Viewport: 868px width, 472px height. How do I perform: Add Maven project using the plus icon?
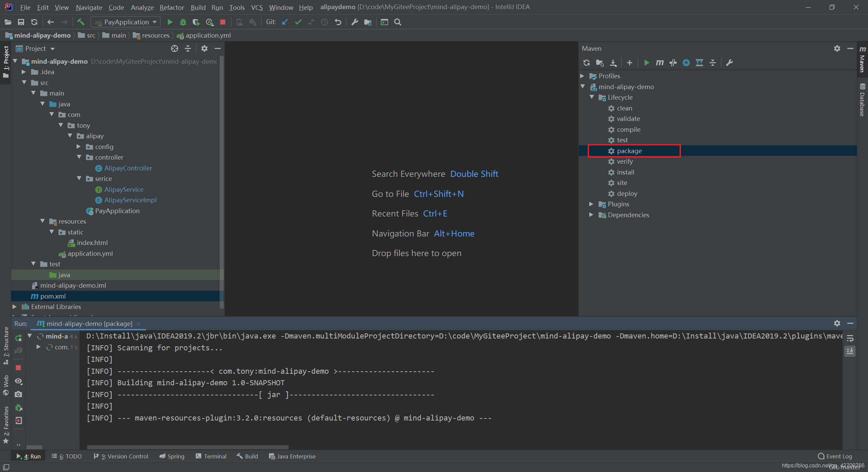pos(630,63)
